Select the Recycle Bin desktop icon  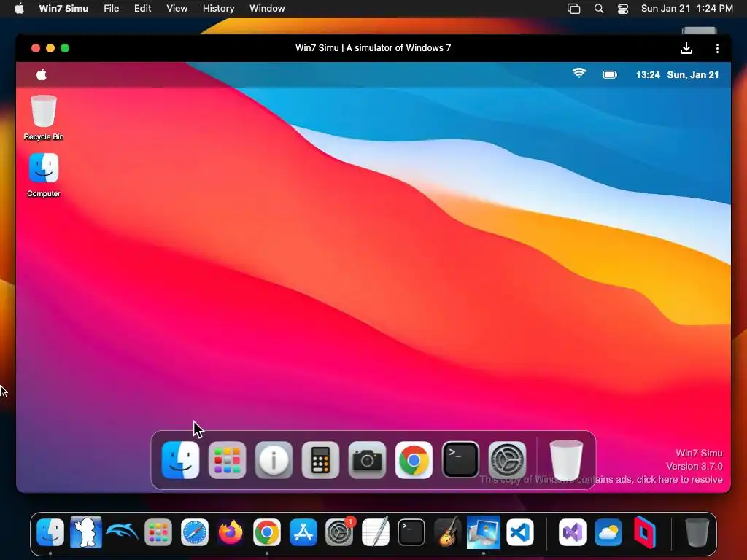43,117
